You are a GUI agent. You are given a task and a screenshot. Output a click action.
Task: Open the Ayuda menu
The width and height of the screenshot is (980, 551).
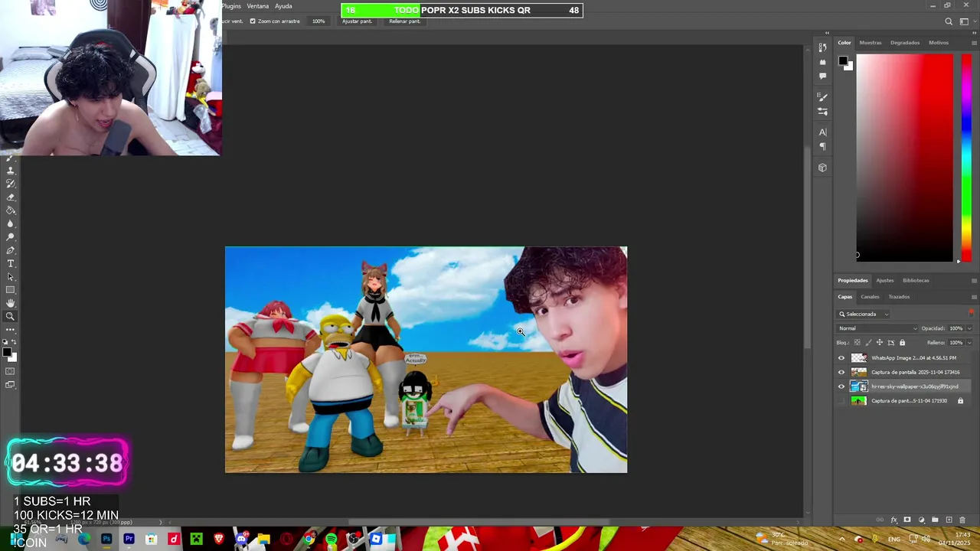(x=283, y=6)
